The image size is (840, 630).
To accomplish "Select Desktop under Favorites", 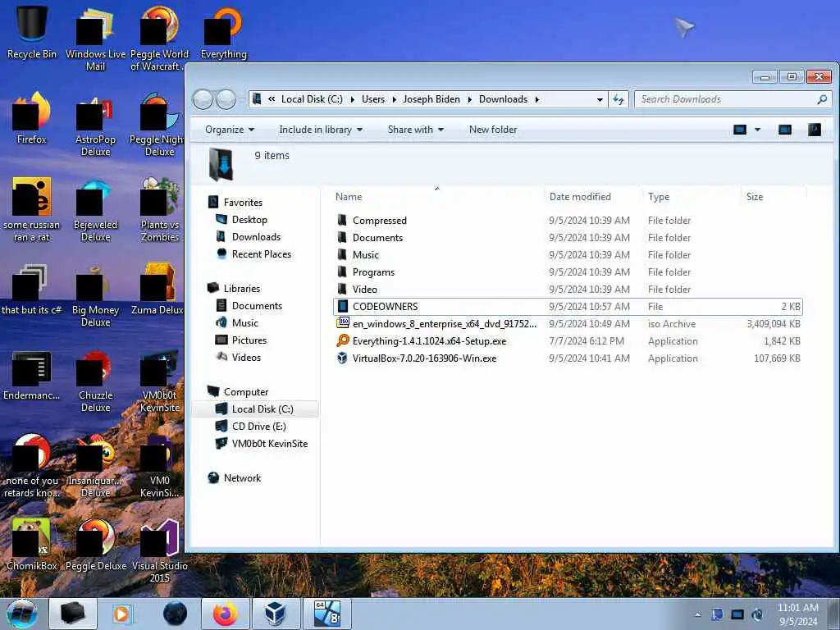I will pos(242,220).
